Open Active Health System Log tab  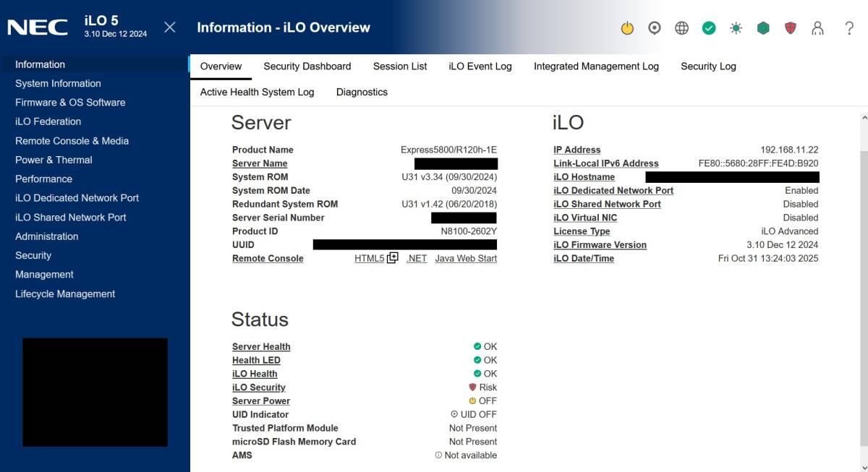click(258, 93)
